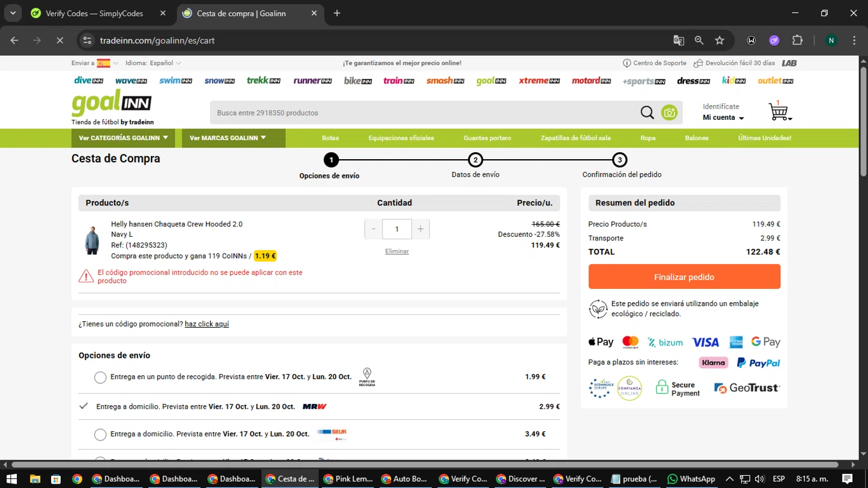
Task: Bookmark this page with star icon
Action: [x=719, y=41]
